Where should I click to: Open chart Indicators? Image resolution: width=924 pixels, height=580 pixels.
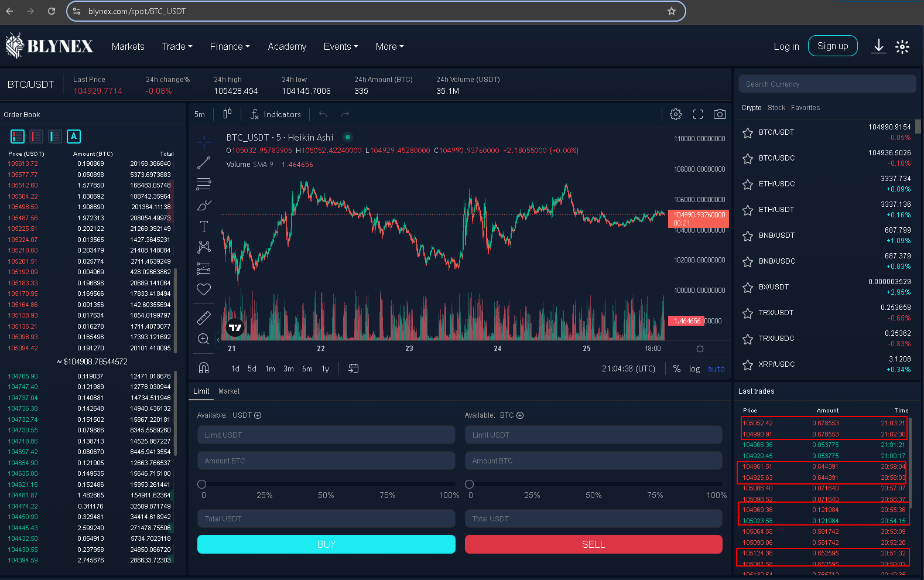275,114
